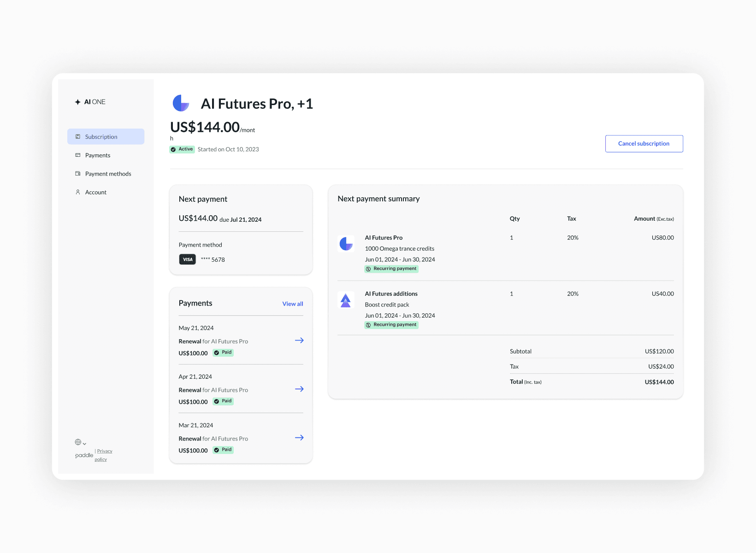Screen dimensions: 756x553
Task: Click the VISA card icon
Action: tap(188, 259)
